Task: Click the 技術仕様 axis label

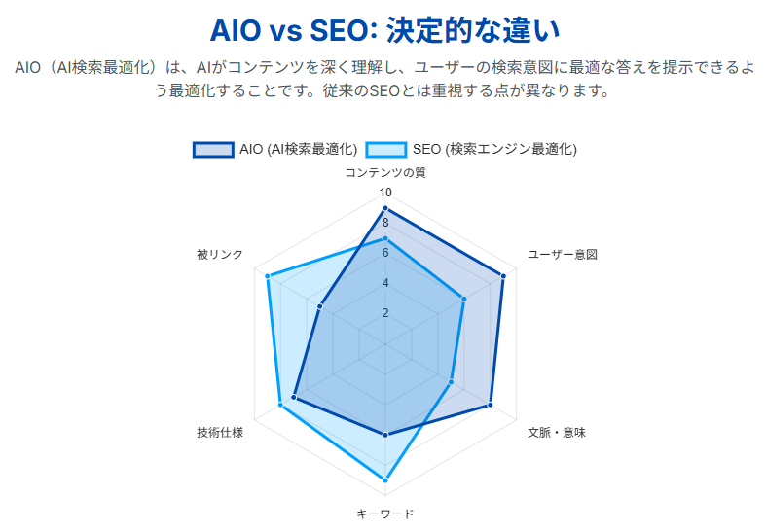Action: pyautogui.click(x=220, y=432)
